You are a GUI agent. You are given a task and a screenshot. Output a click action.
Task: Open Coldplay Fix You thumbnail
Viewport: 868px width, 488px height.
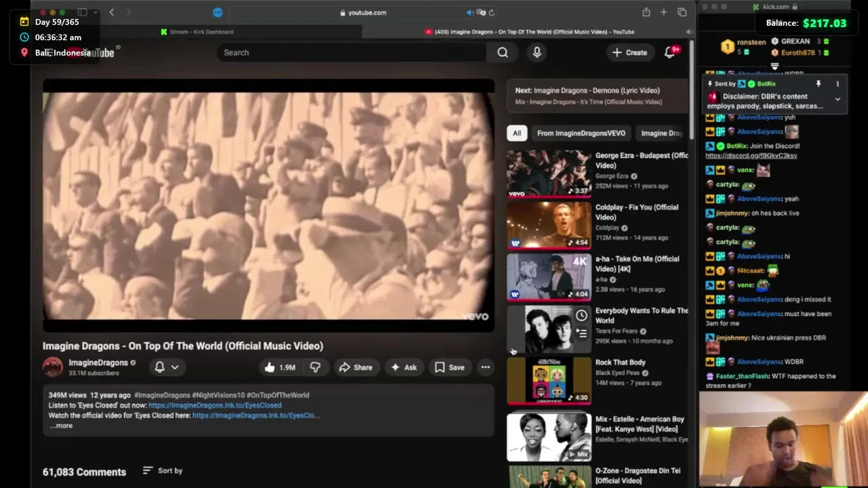[x=549, y=225]
